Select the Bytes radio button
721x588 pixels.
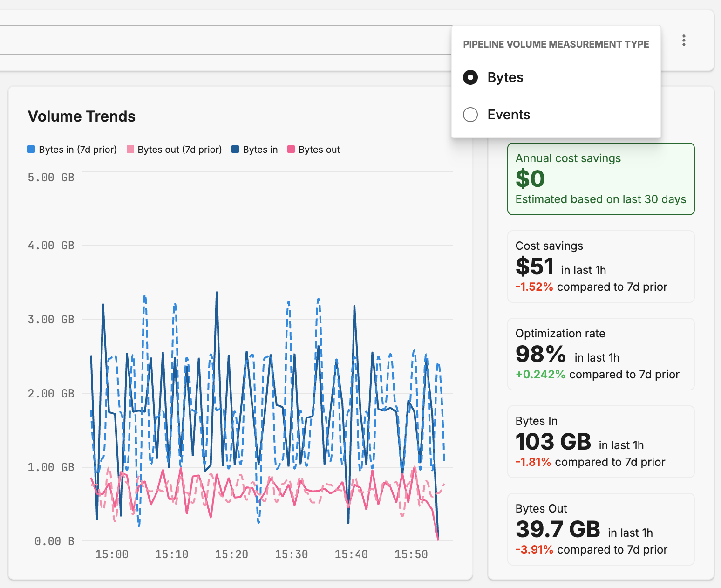tap(470, 77)
